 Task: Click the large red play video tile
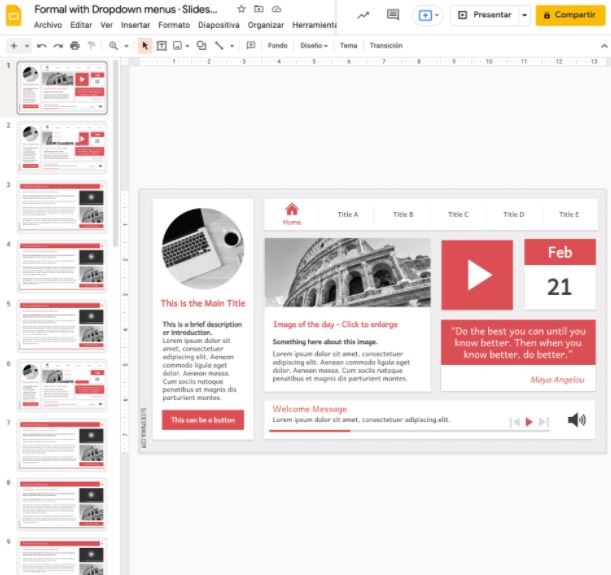(x=477, y=275)
